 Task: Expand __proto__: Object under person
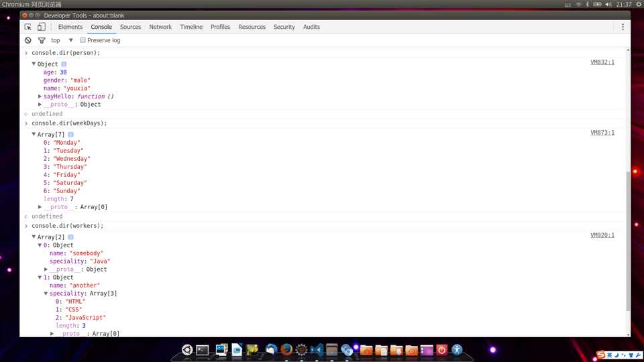pyautogui.click(x=40, y=105)
